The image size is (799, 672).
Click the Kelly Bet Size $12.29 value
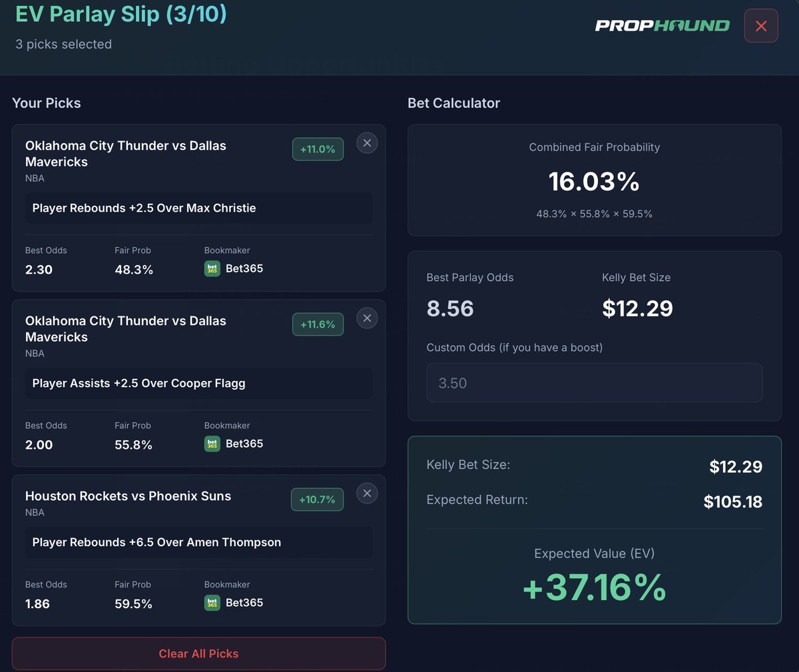pyautogui.click(x=637, y=308)
